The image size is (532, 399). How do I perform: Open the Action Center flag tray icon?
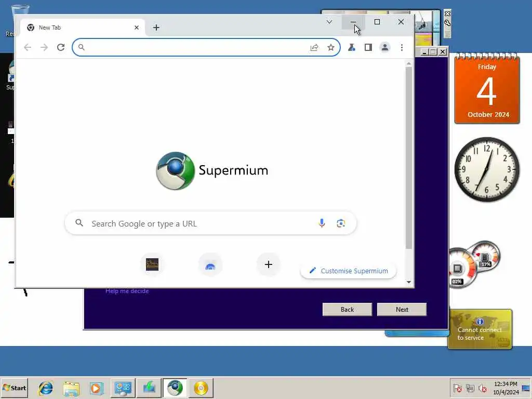457,388
